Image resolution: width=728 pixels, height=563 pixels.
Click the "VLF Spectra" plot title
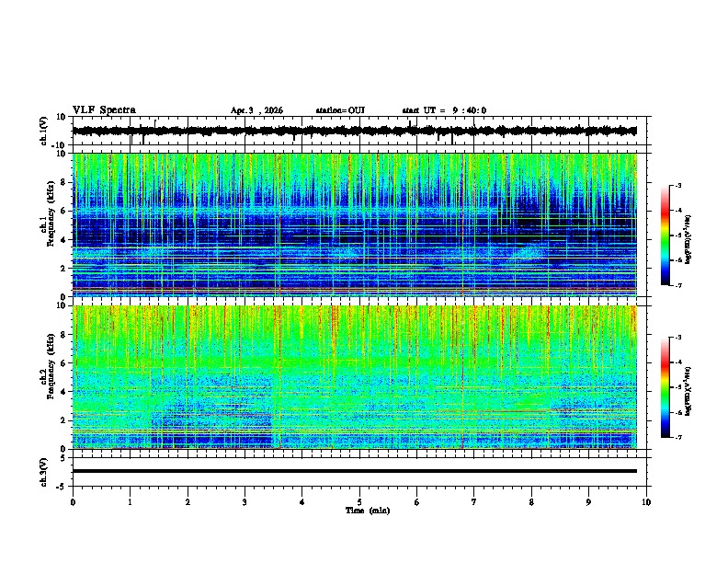point(104,110)
